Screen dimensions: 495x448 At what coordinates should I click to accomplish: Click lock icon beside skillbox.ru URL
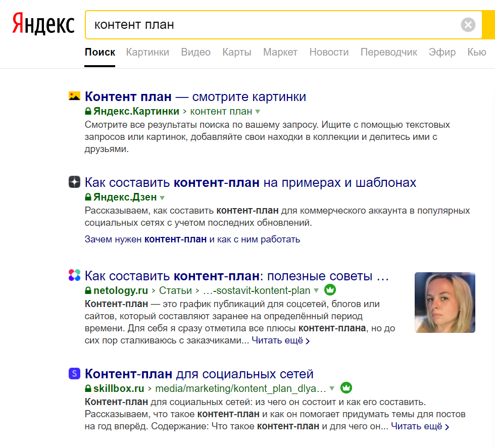(88, 389)
